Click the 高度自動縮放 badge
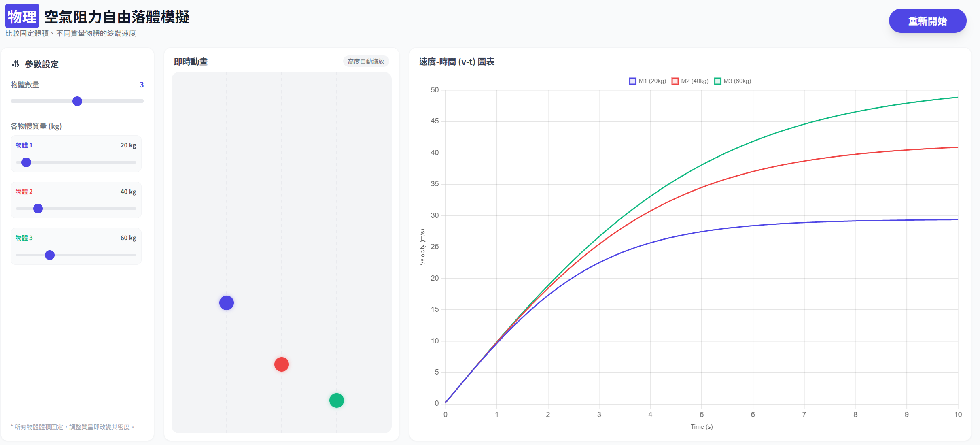The width and height of the screenshot is (980, 445). 366,61
